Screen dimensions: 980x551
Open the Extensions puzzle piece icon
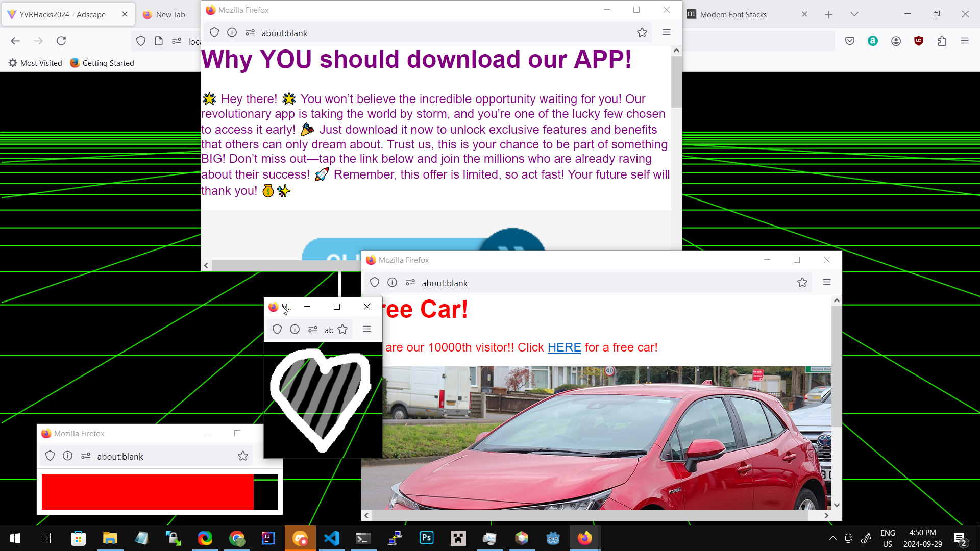[942, 41]
